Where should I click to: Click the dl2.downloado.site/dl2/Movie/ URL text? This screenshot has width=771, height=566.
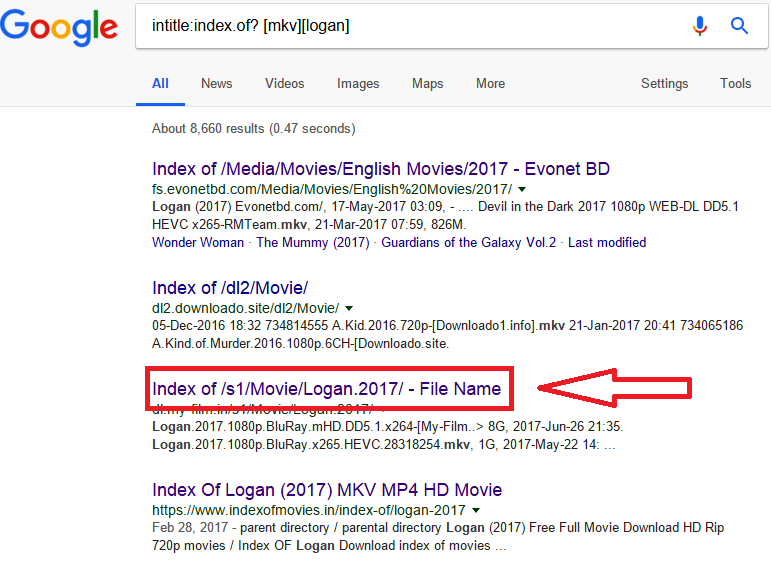coord(245,308)
